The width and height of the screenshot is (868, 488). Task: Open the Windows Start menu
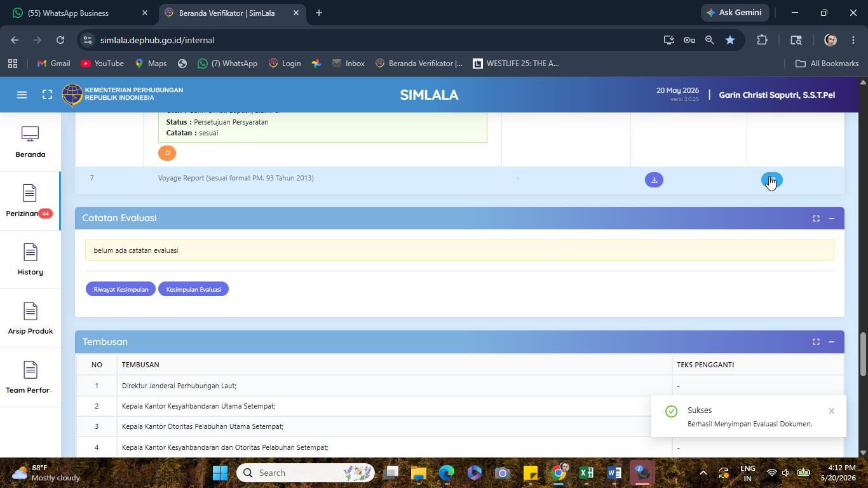[220, 473]
